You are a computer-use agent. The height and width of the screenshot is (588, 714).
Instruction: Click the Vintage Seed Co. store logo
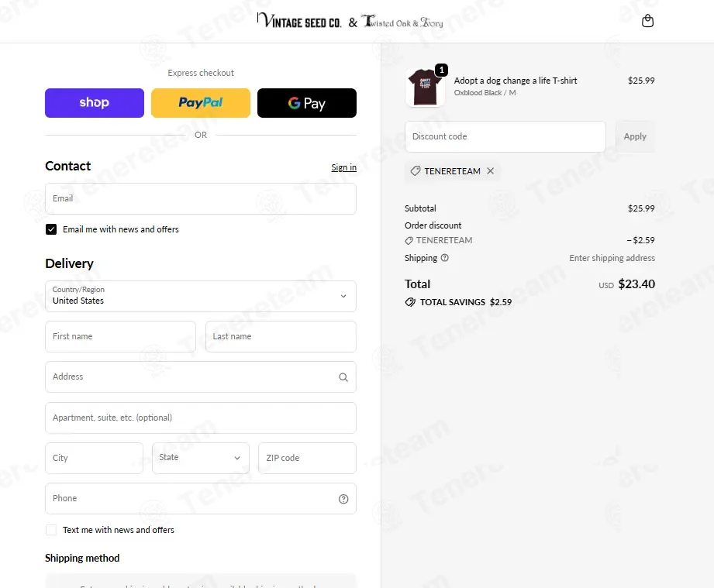(299, 21)
